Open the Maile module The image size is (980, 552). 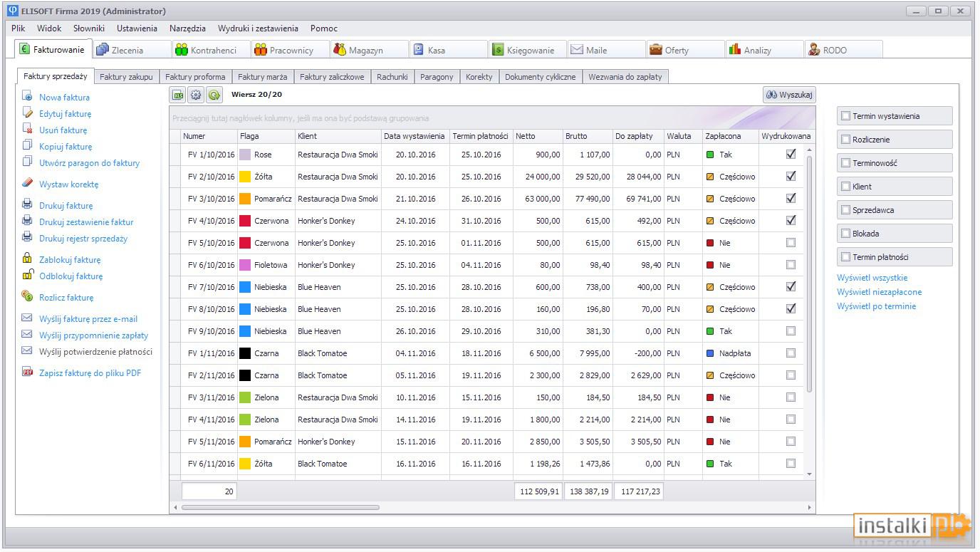(606, 50)
